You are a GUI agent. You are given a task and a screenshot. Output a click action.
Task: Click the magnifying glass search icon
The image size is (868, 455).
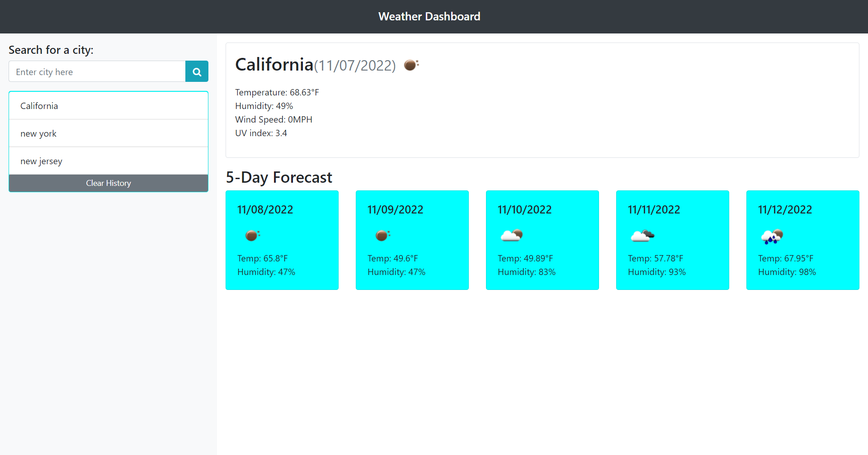click(197, 71)
